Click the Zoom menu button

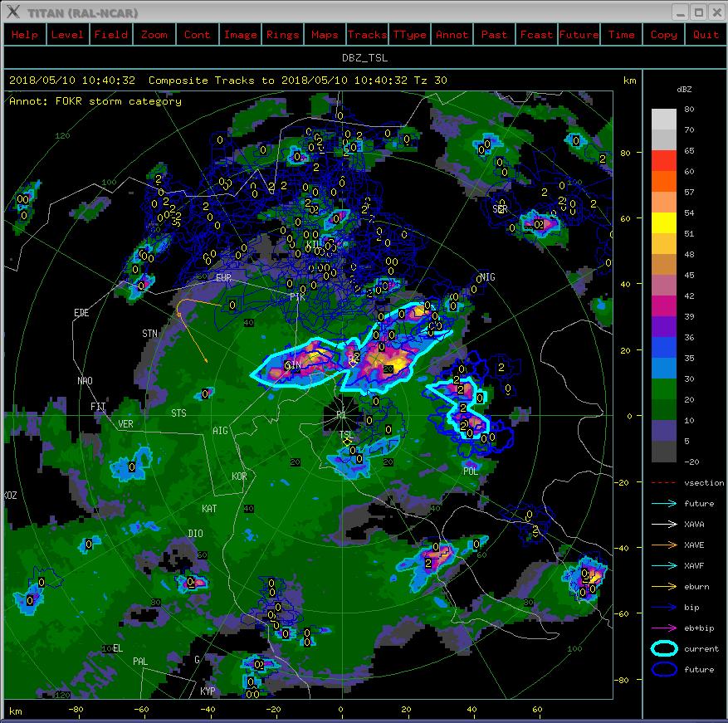[x=154, y=35]
